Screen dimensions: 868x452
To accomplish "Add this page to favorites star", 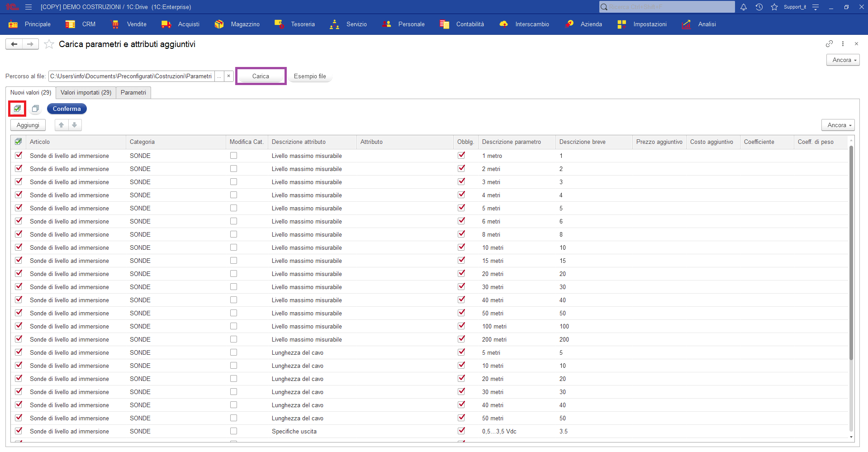I will pyautogui.click(x=49, y=44).
